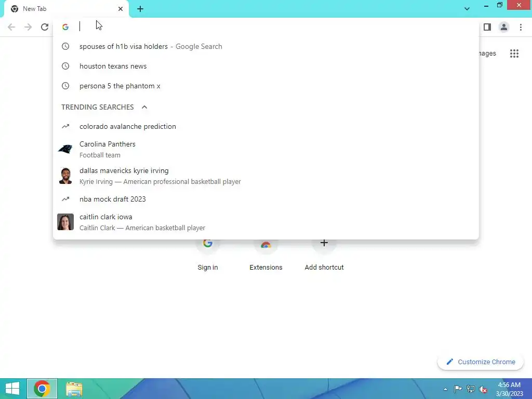This screenshot has height=399, width=532.
Task: Click trending arrow beside colorado avalanche prediction
Action: (x=65, y=126)
